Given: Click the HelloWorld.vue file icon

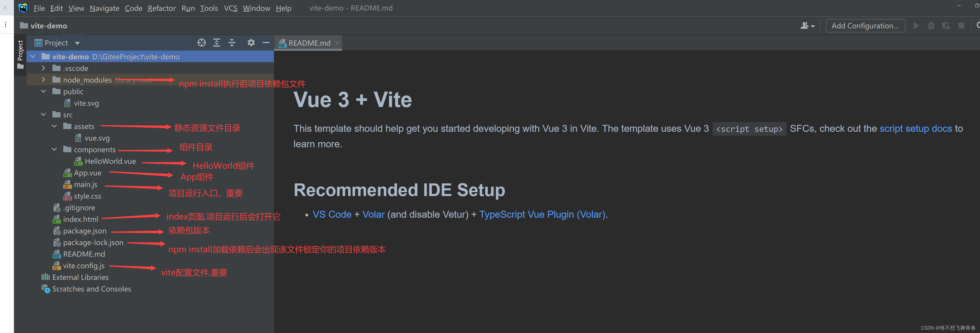Looking at the screenshot, I should [78, 161].
